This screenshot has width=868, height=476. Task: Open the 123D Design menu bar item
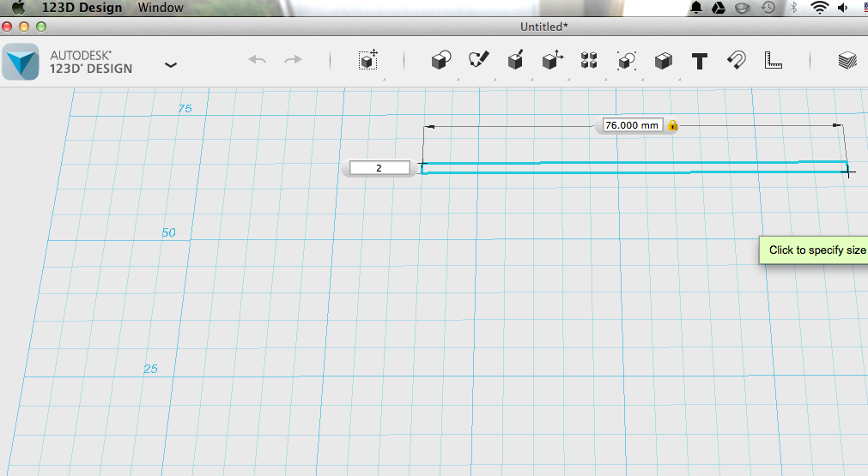click(82, 8)
